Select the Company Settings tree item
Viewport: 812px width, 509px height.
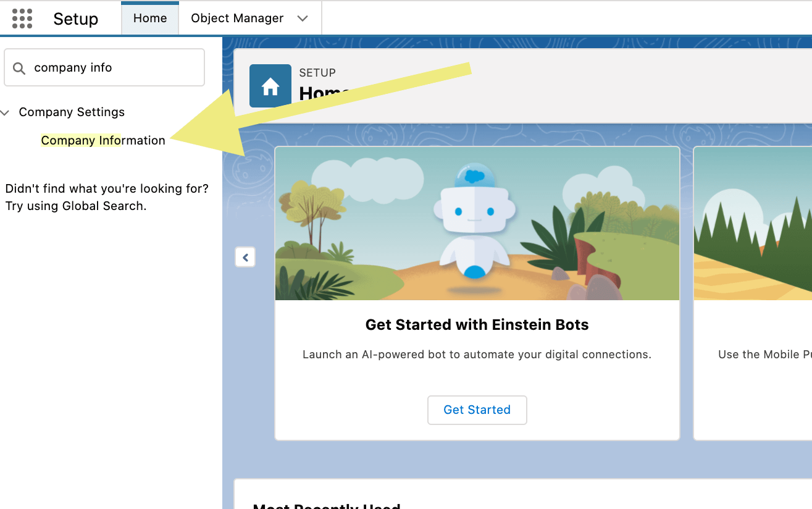71,112
